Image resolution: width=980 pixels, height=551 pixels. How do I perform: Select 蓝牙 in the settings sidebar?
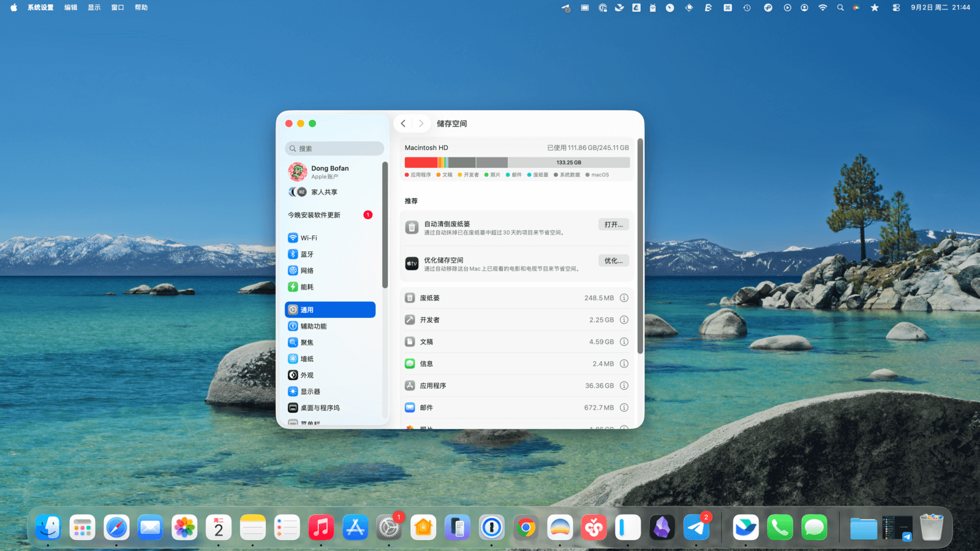tap(307, 255)
